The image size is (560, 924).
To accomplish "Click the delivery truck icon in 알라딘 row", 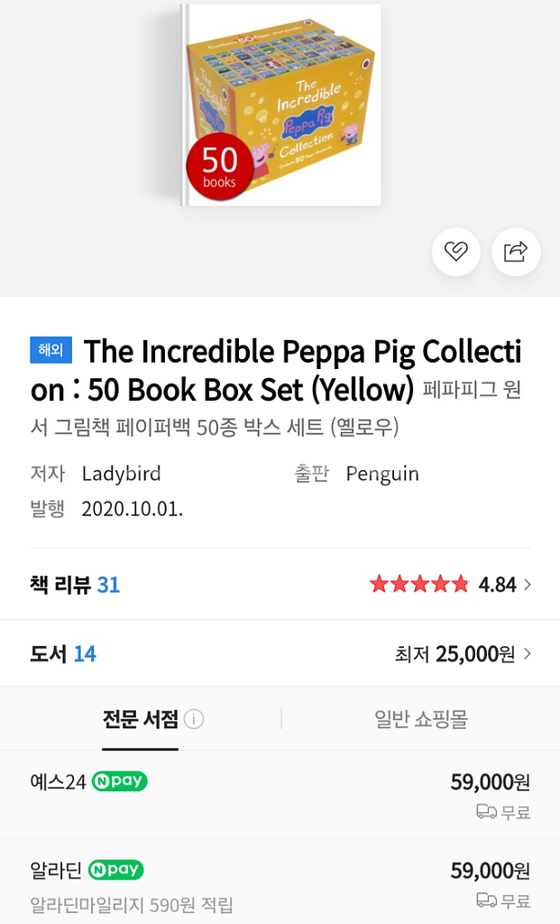I will pos(487,901).
